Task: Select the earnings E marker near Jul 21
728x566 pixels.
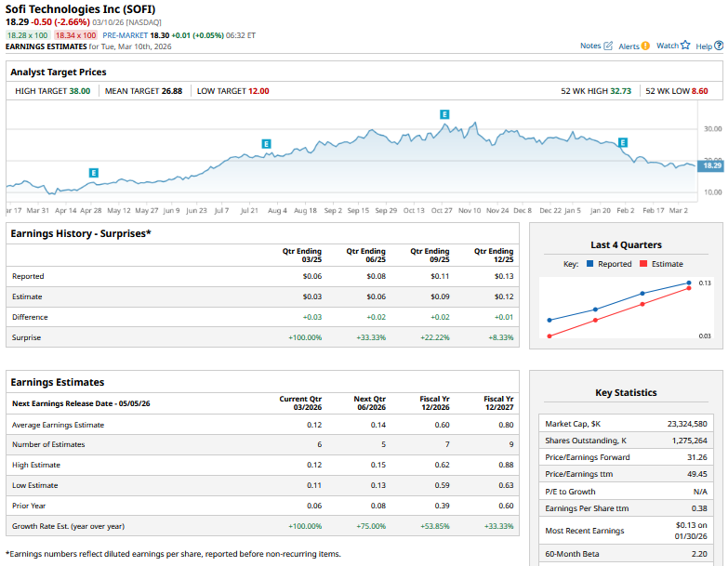Action: click(266, 144)
